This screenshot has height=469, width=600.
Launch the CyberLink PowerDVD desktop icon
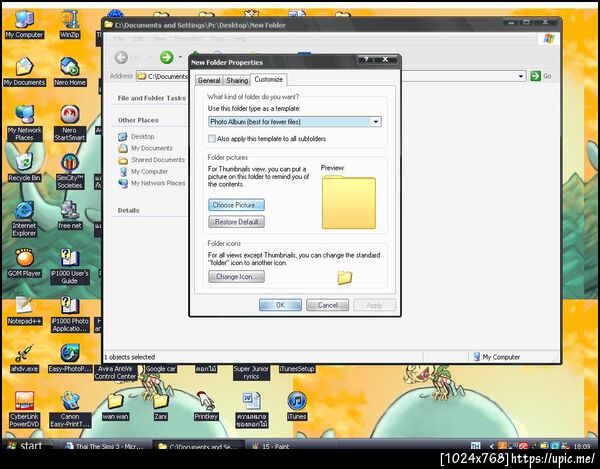24,409
